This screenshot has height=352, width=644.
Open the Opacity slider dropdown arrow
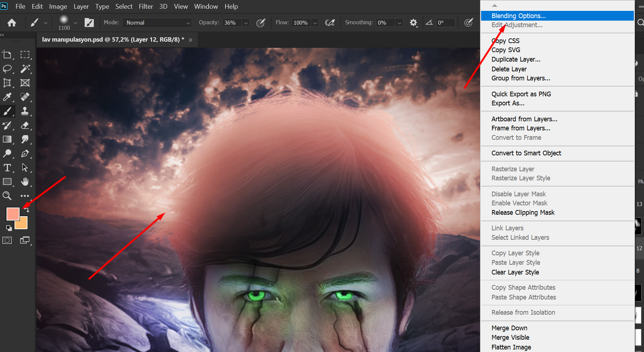tap(246, 23)
